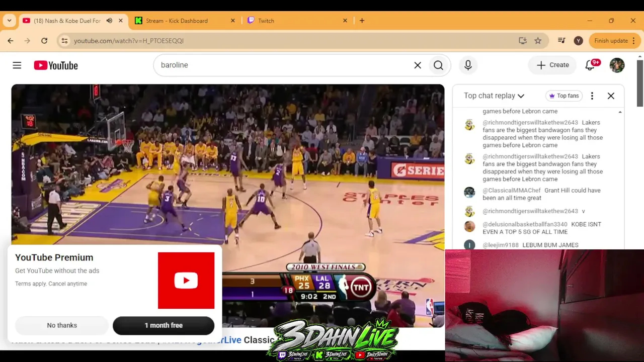Click the address bar URL
The image size is (644, 362).
click(x=129, y=41)
